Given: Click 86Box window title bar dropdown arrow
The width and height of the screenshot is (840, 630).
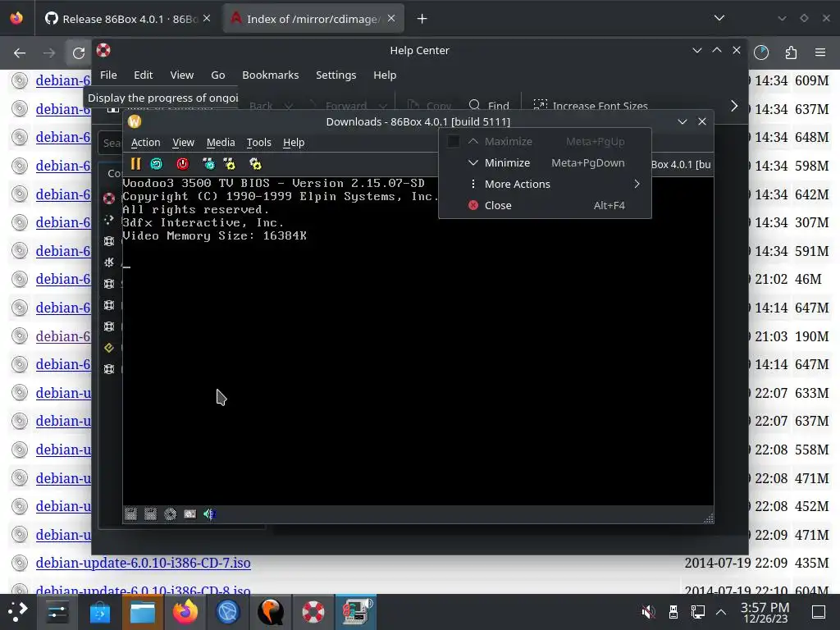Looking at the screenshot, I should click(682, 121).
